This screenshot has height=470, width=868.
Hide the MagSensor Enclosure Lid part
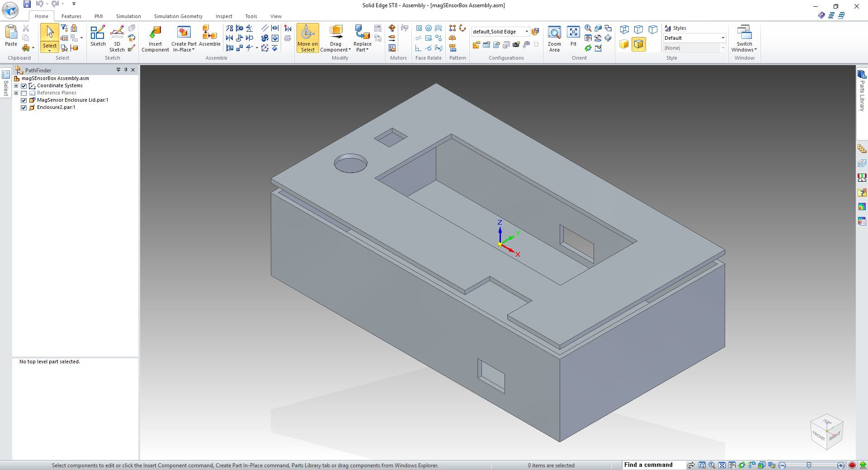[24, 100]
